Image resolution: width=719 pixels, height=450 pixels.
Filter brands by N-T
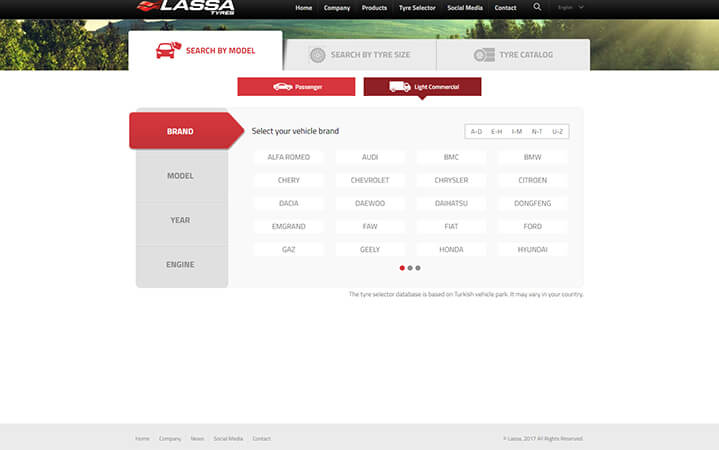click(537, 132)
